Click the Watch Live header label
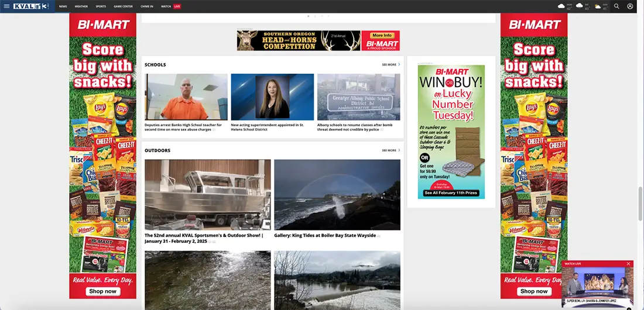This screenshot has width=644, height=310. click(573, 264)
